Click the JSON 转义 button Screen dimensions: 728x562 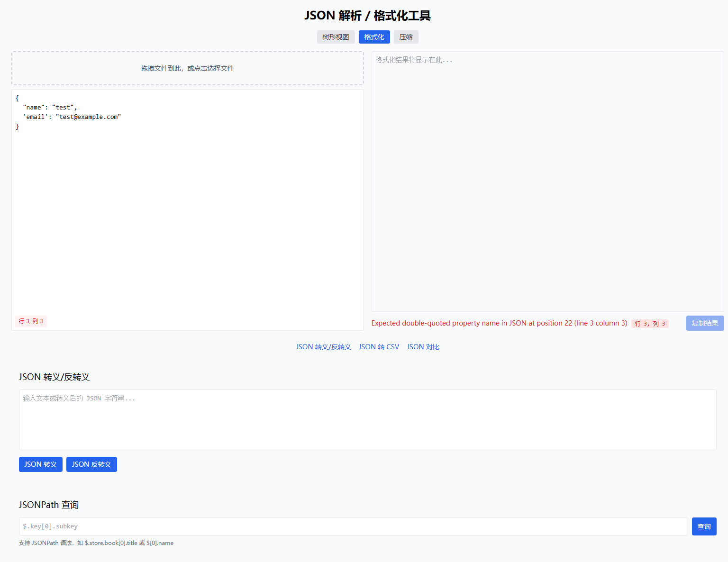(40, 464)
